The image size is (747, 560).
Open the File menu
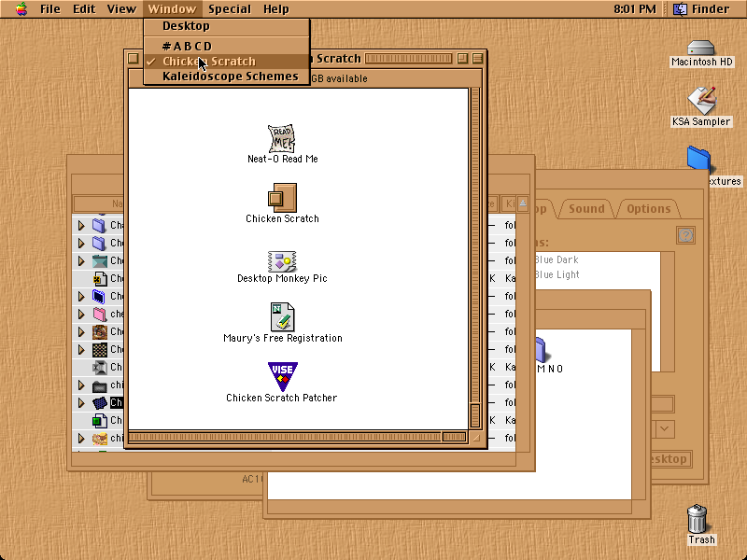pos(50,9)
